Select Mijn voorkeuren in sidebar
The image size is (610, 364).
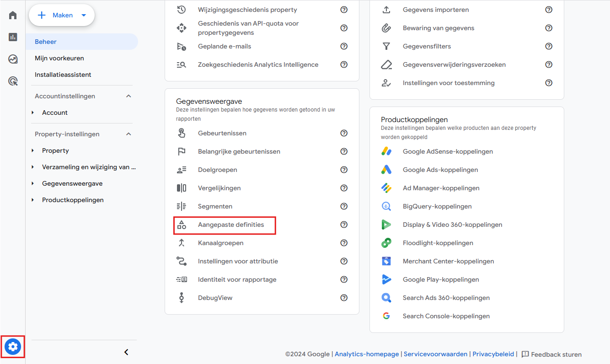pos(59,58)
